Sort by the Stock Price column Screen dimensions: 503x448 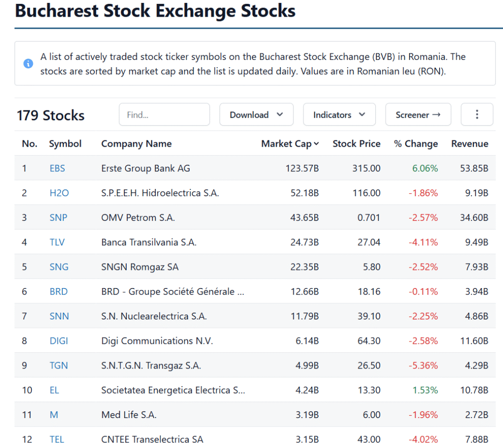pyautogui.click(x=356, y=144)
